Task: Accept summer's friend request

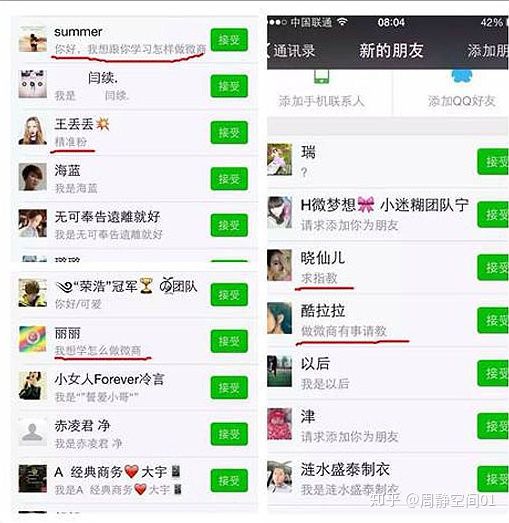Action: (x=229, y=40)
